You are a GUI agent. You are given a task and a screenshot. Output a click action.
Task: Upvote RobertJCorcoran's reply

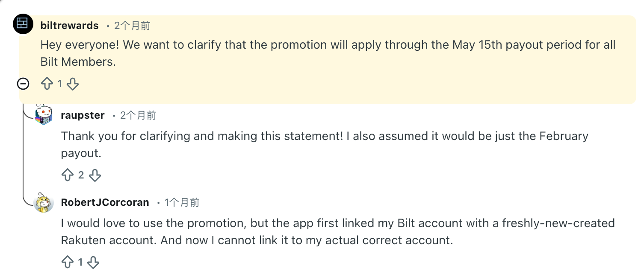tap(68, 262)
